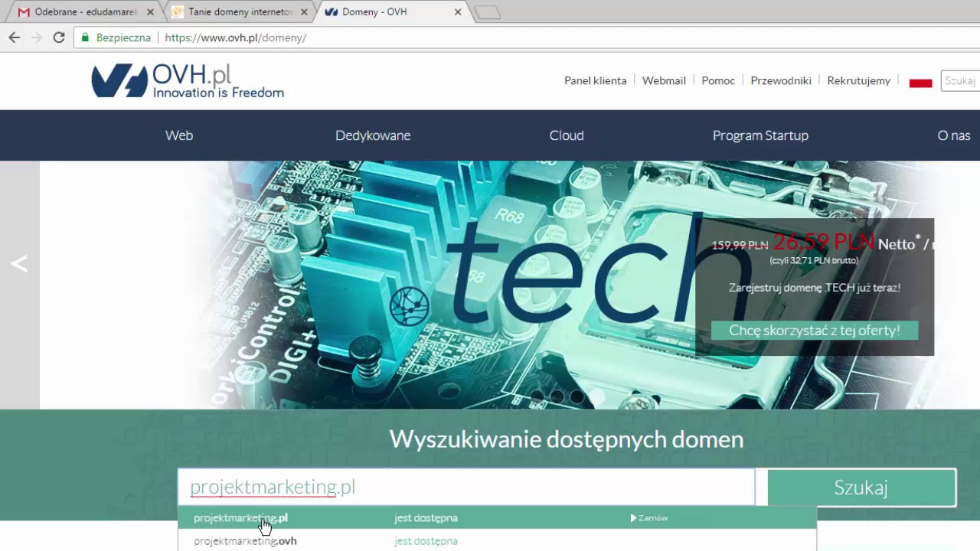This screenshot has height=551, width=980.
Task: Click 'jest dostępna' status for projektmarketing.ovh
Action: point(426,541)
